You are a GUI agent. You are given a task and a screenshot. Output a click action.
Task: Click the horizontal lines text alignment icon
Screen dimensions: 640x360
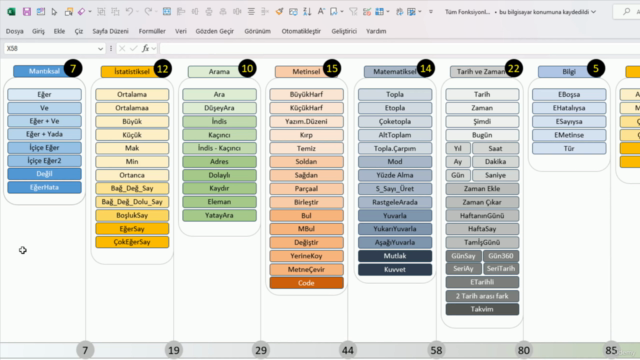pos(251,12)
